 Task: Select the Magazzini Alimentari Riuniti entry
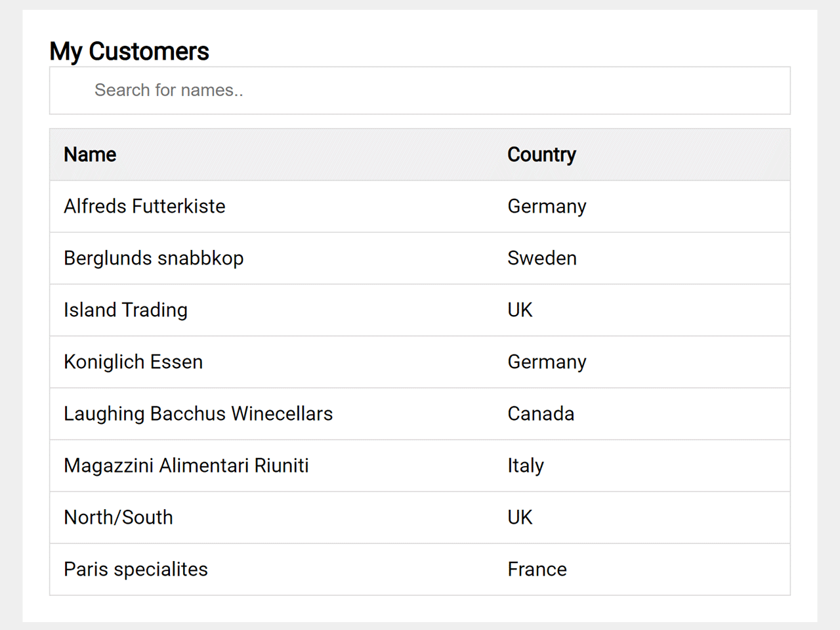click(186, 466)
